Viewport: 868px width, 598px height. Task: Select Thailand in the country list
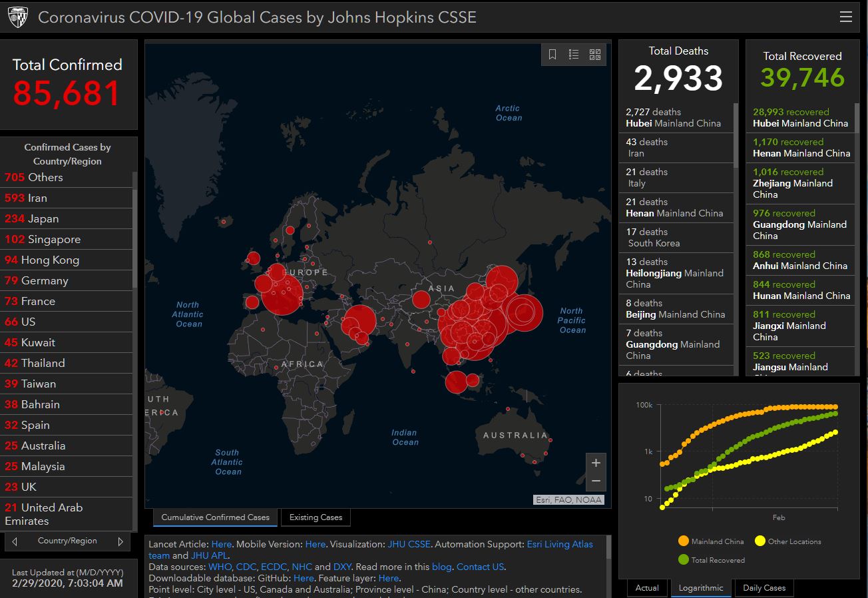(x=67, y=363)
